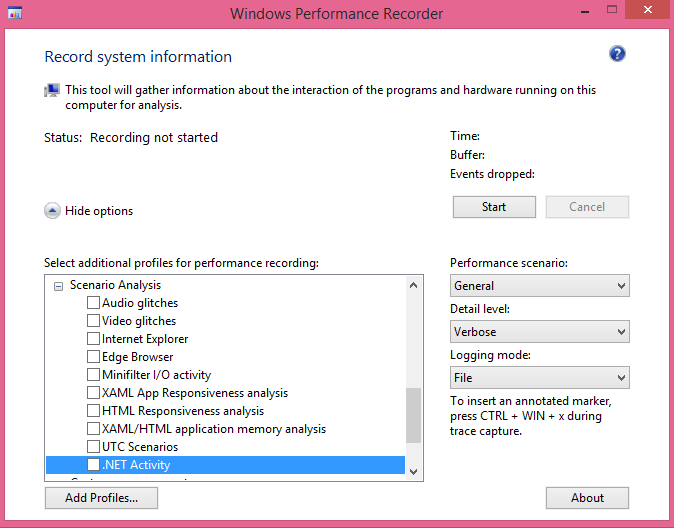The image size is (674, 528).
Task: Select the Scenario Analysis label
Action: (115, 285)
